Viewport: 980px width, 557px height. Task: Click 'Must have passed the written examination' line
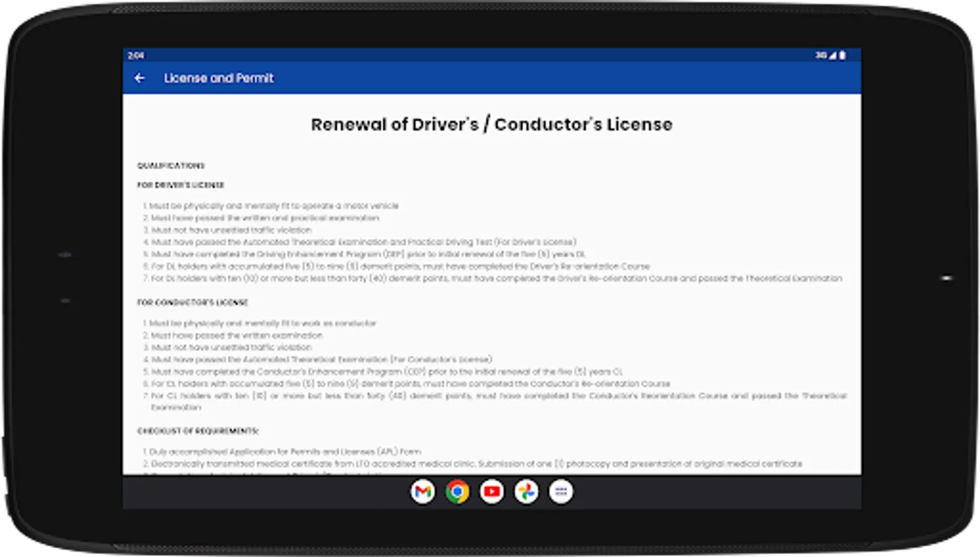233,335
